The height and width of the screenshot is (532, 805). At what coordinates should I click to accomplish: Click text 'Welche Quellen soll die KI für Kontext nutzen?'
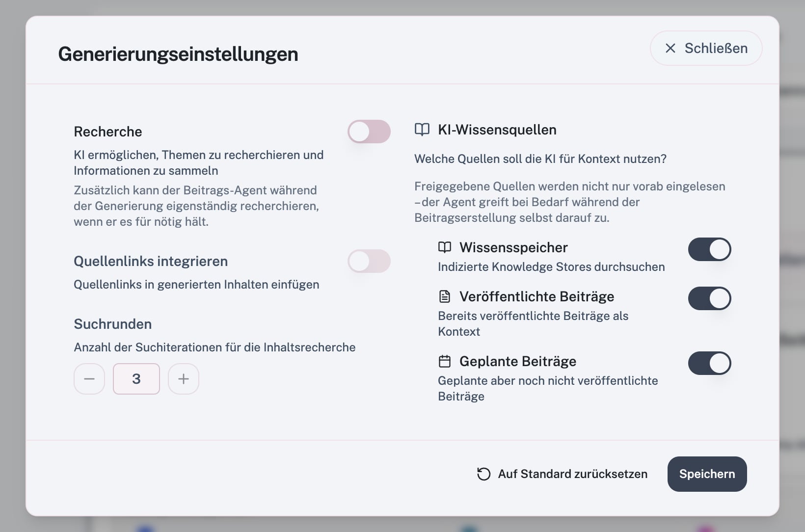click(x=540, y=159)
